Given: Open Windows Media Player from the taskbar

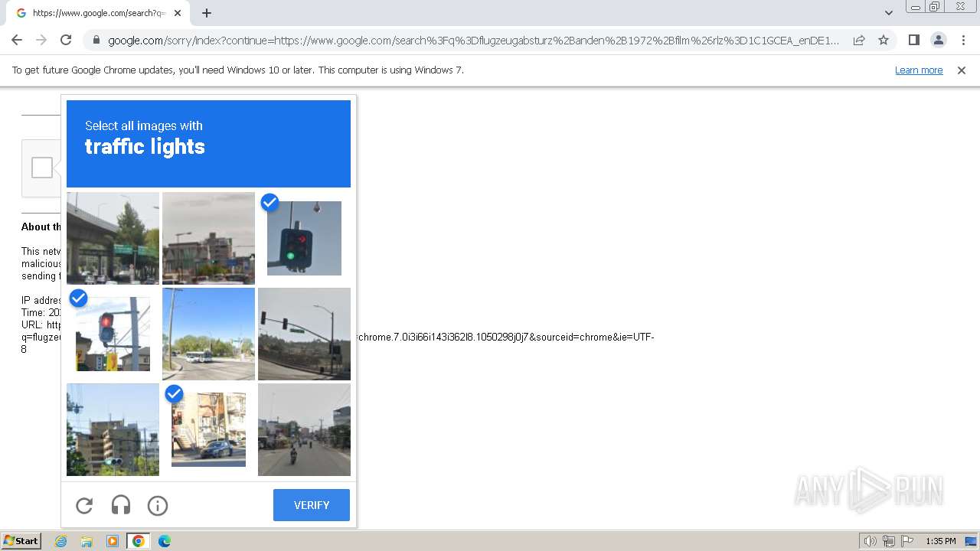Looking at the screenshot, I should 113,541.
